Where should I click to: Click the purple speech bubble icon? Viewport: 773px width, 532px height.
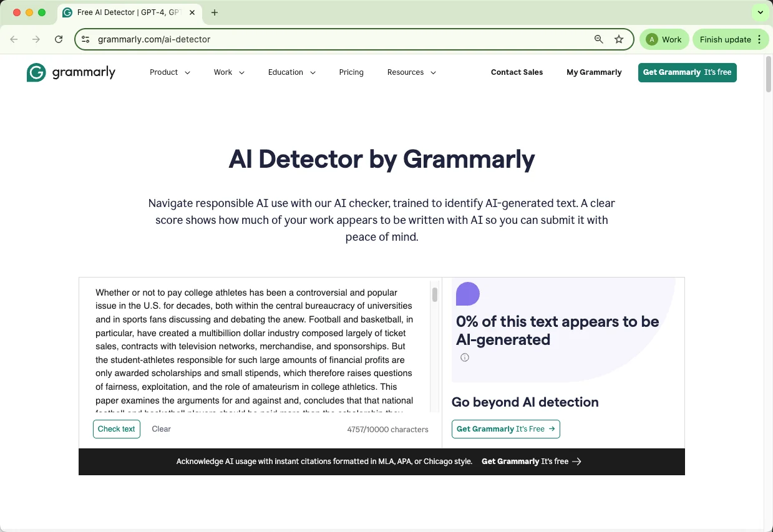pos(468,294)
